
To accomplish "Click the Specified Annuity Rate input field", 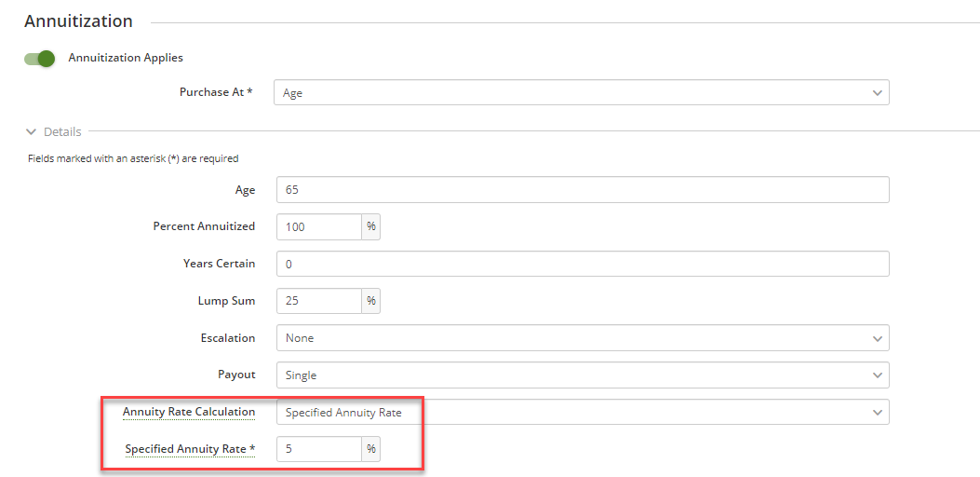I will (x=319, y=449).
